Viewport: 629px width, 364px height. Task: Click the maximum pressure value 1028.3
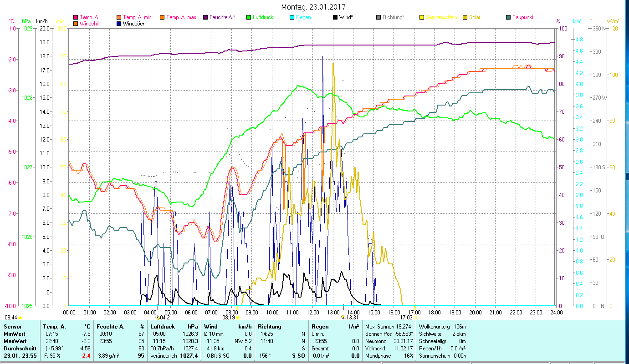(x=189, y=341)
